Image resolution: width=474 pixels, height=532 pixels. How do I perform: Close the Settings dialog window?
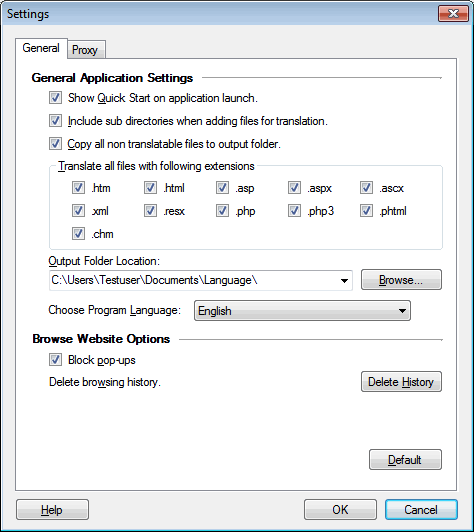pos(453,14)
